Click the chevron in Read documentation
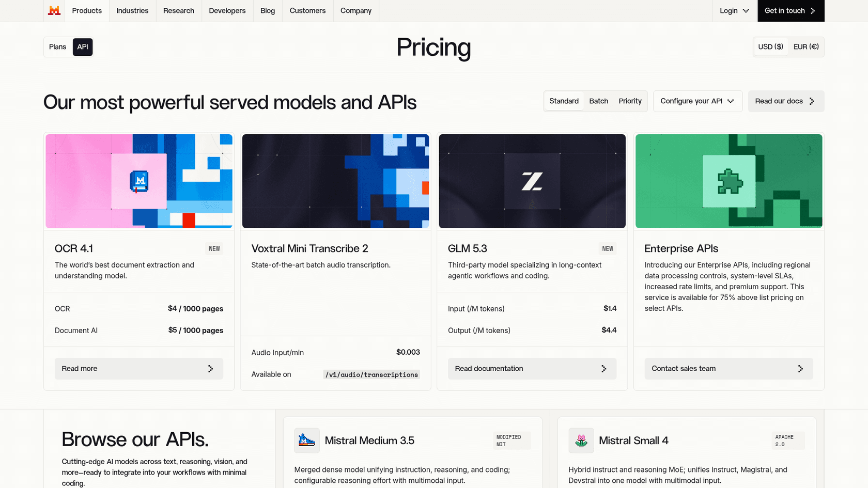The width and height of the screenshot is (868, 488). point(603,369)
